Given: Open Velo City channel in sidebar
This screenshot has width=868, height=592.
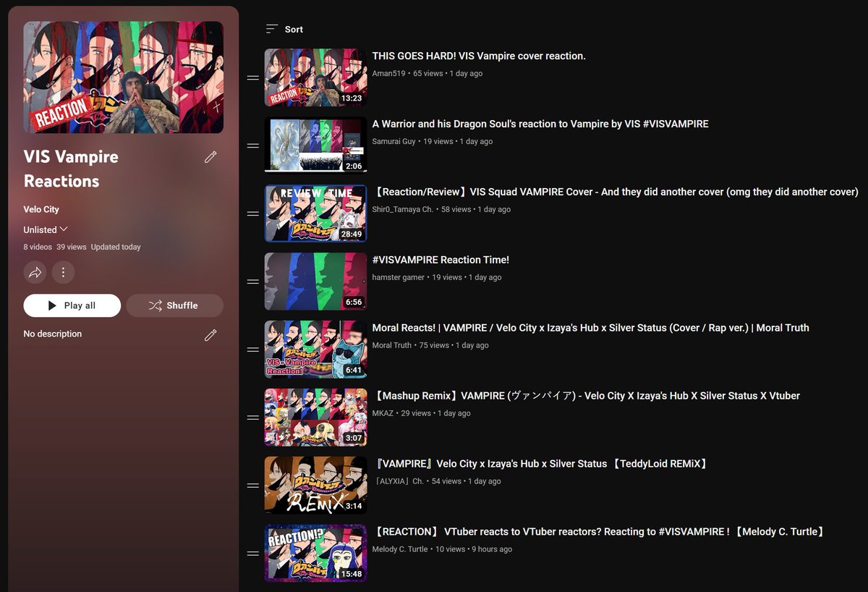Looking at the screenshot, I should [x=41, y=209].
